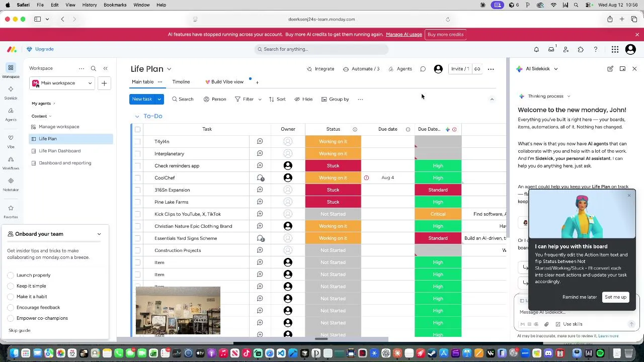Open the notifications bell

[536, 49]
